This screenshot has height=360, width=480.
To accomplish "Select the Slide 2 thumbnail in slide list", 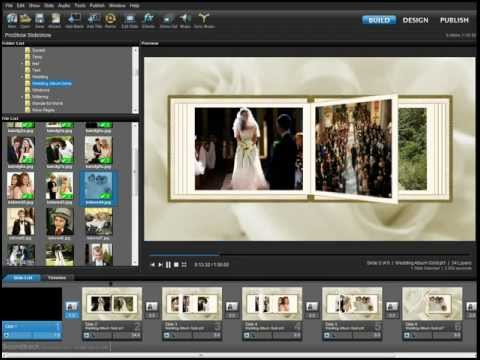I will (112, 304).
